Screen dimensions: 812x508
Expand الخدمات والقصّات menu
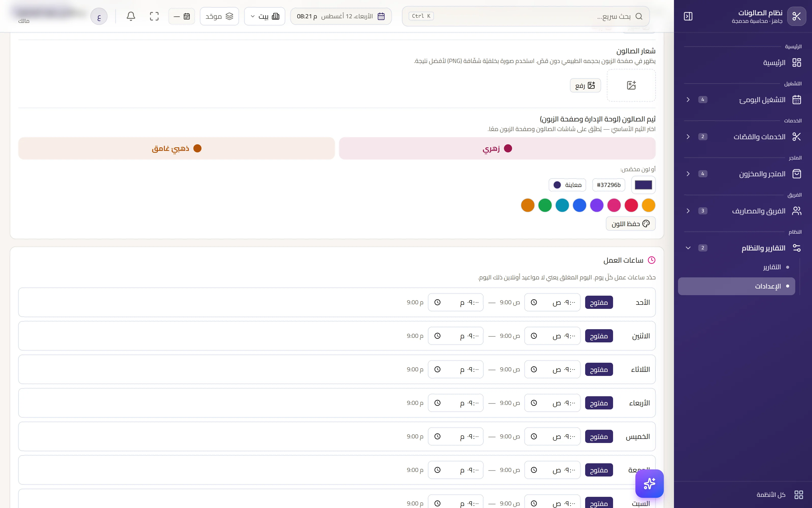[743, 137]
